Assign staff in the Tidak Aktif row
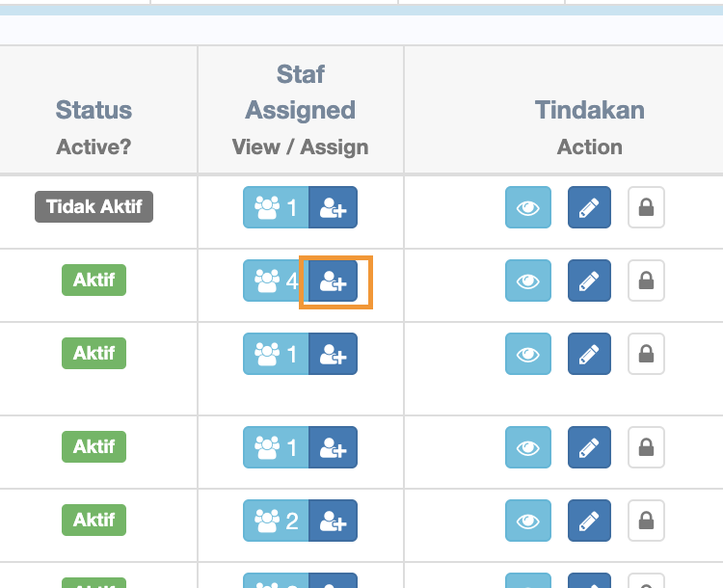This screenshot has height=588, width=723. click(334, 207)
